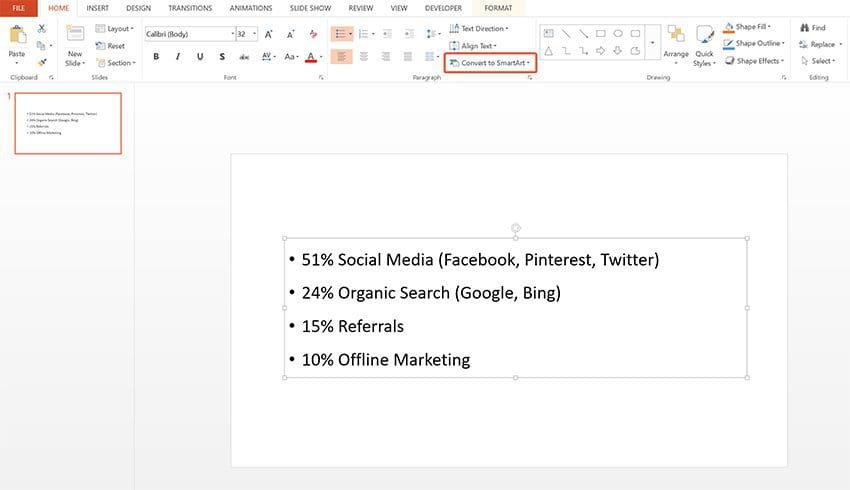Image resolution: width=850 pixels, height=490 pixels.
Task: Open the TRANSITIONS ribbon tab
Action: click(x=190, y=8)
